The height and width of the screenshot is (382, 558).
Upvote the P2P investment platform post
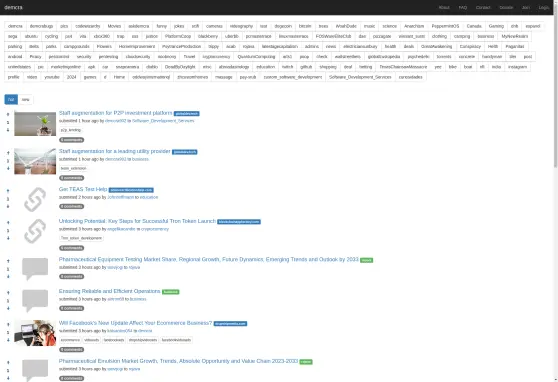8,114
